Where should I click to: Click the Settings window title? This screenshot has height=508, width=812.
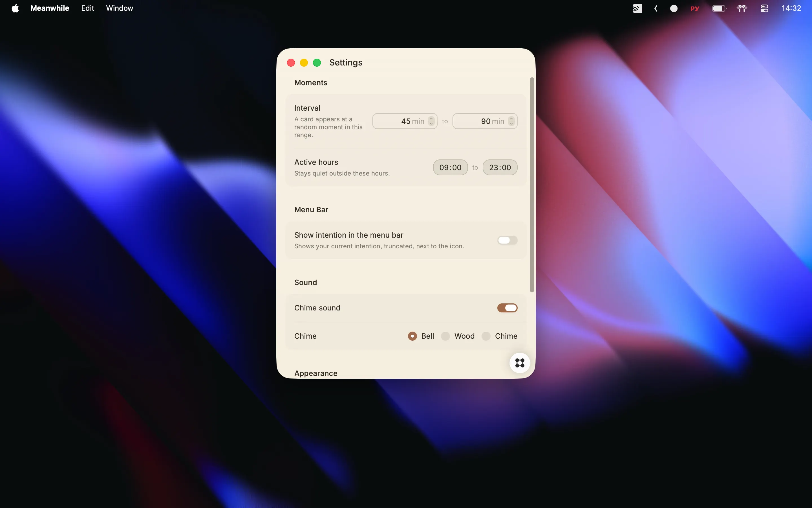click(x=346, y=62)
